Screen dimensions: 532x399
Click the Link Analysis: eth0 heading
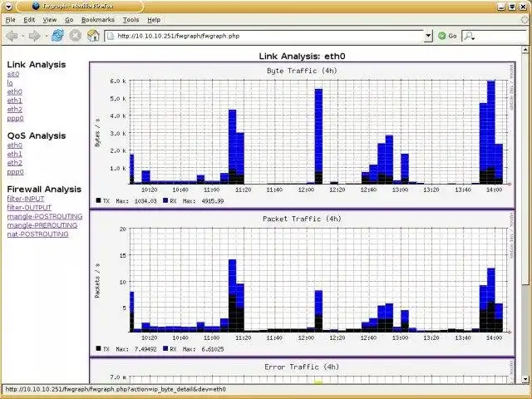coord(302,57)
